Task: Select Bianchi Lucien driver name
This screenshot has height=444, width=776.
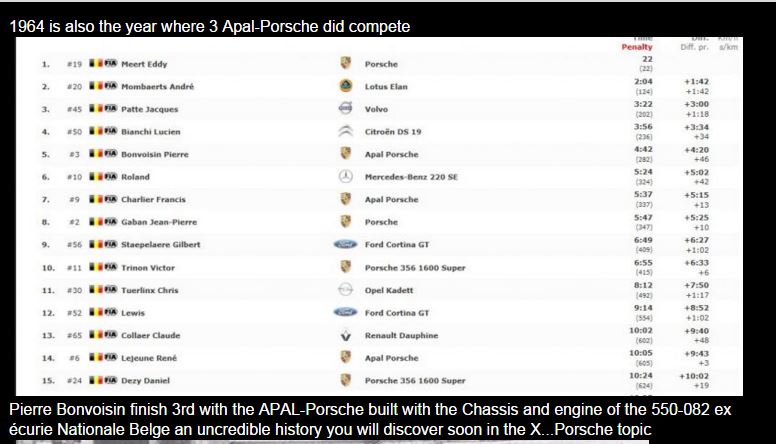Action: (x=150, y=132)
